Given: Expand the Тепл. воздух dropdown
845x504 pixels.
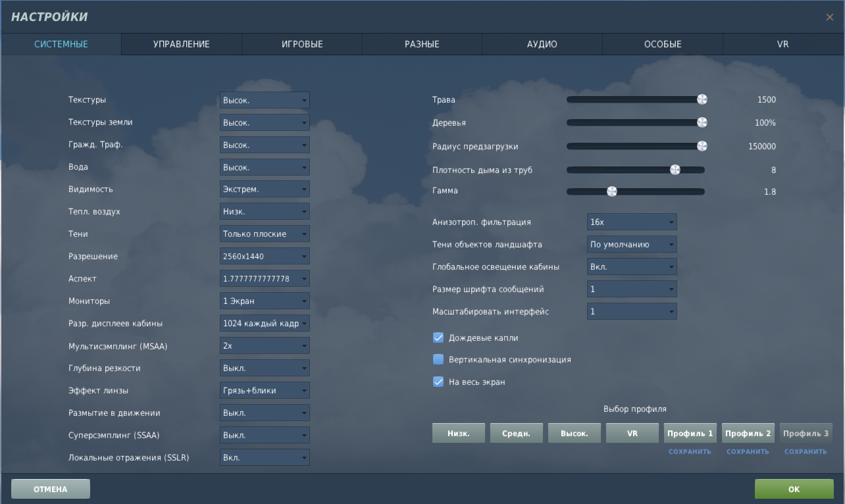Looking at the screenshot, I should coord(265,212).
